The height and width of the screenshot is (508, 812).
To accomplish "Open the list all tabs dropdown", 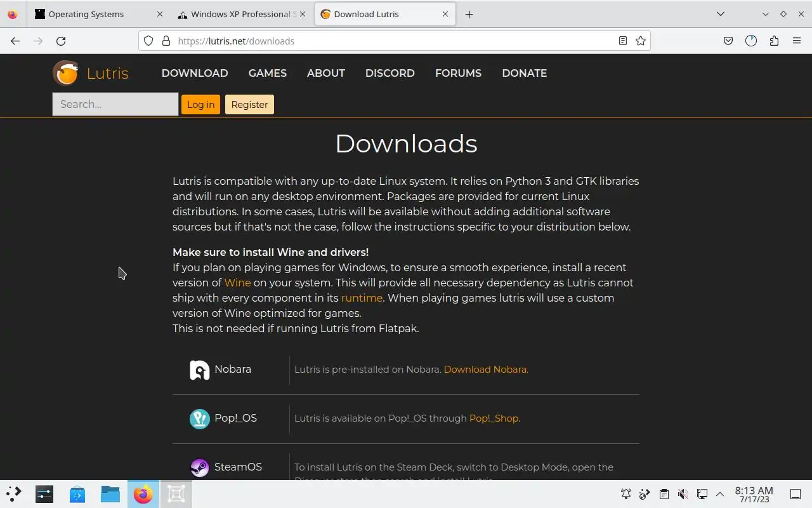I will pos(721,14).
